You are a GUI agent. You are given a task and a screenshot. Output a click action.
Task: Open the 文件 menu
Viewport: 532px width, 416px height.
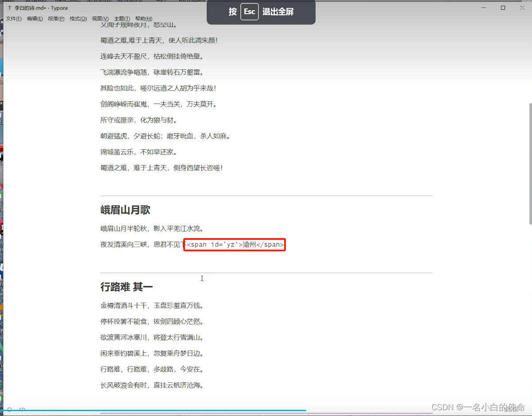[x=13, y=19]
